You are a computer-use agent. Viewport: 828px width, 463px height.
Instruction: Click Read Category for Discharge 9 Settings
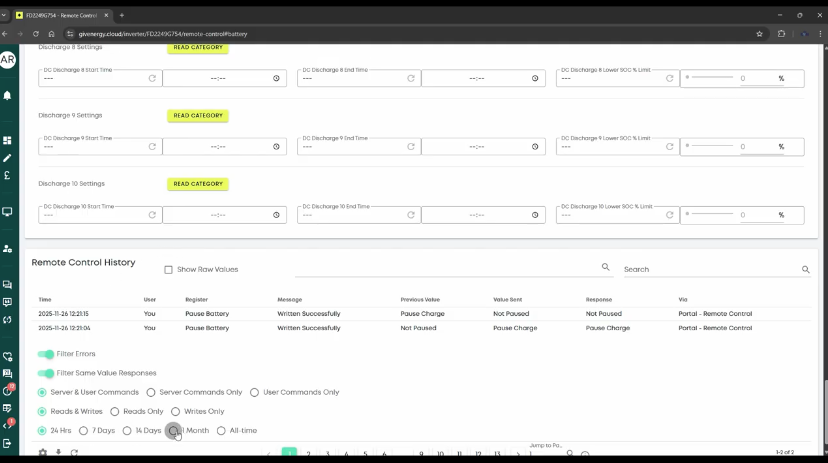(198, 116)
